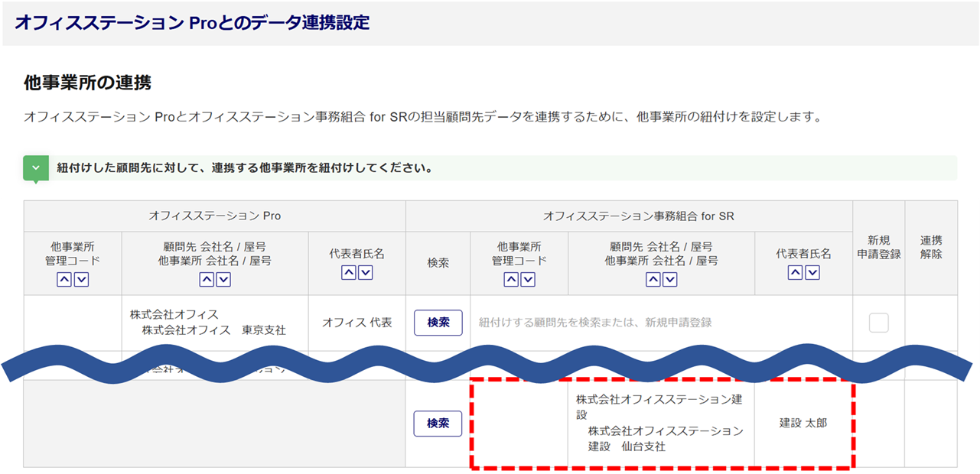Sort Pro 顧問先 会社名 column descending
Viewport: 980px width, 474px height.
click(223, 280)
